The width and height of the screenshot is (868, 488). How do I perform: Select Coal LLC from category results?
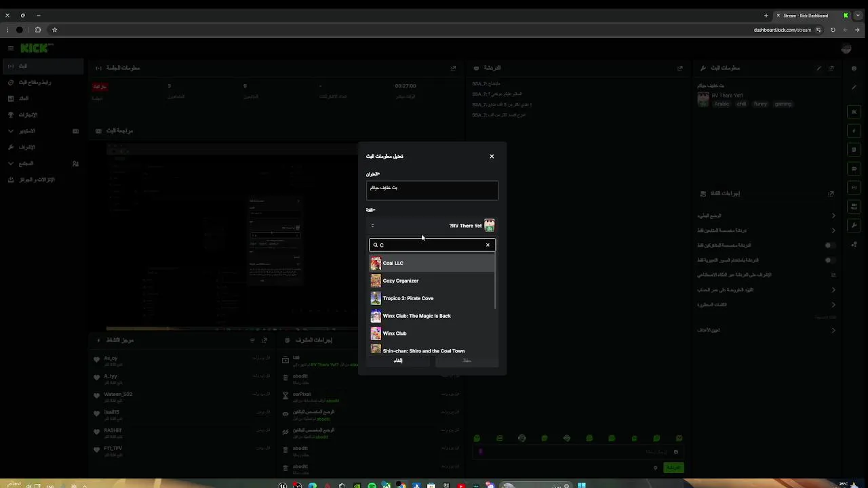click(432, 263)
